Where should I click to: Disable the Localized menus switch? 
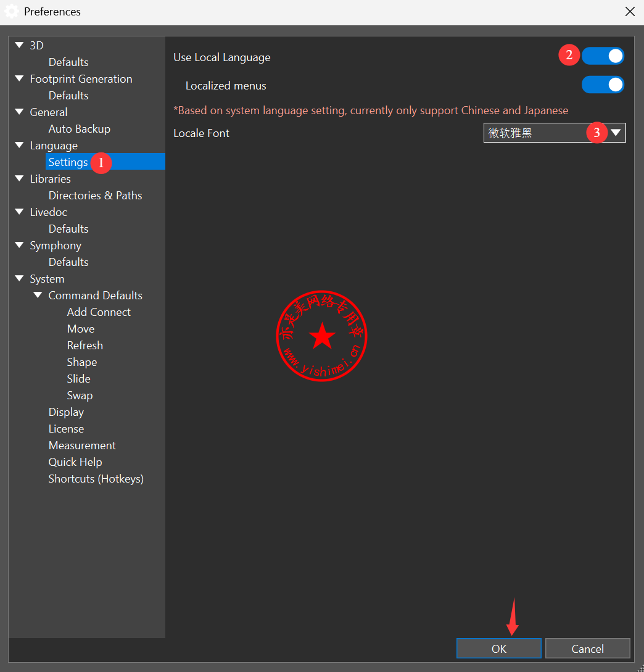click(603, 85)
